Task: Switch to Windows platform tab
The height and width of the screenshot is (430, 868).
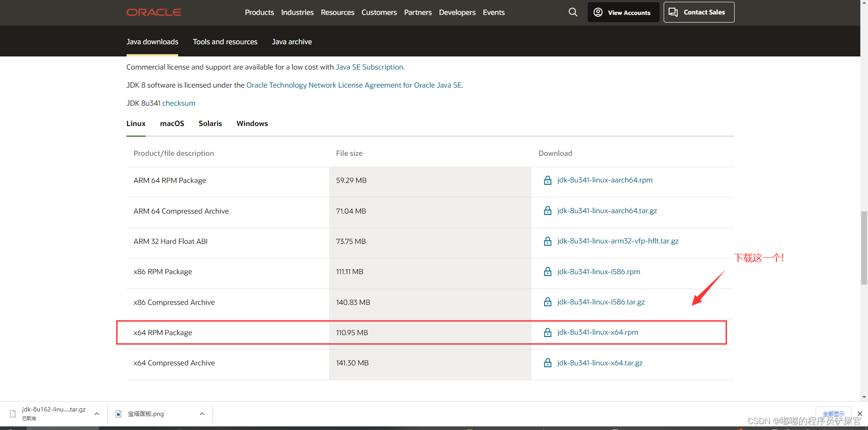Action: [x=252, y=123]
